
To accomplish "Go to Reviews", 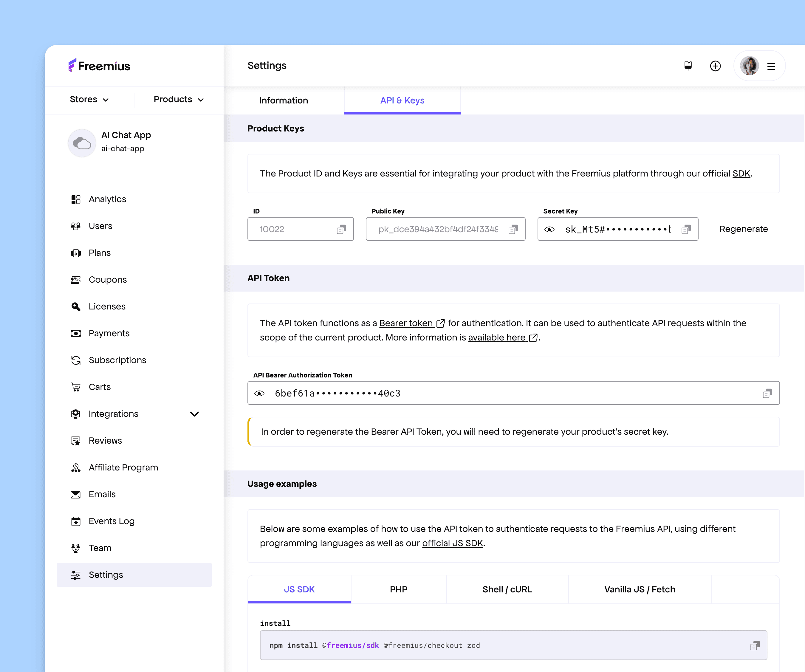I will coord(134,441).
